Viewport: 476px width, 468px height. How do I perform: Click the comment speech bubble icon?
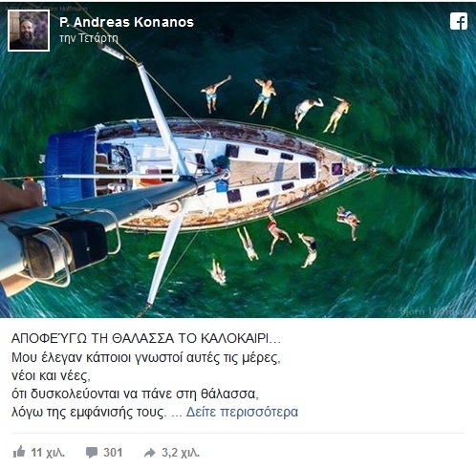click(92, 453)
